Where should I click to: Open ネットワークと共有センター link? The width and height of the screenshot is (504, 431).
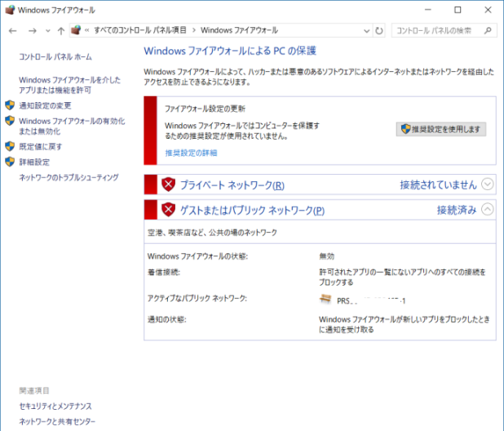point(57,422)
